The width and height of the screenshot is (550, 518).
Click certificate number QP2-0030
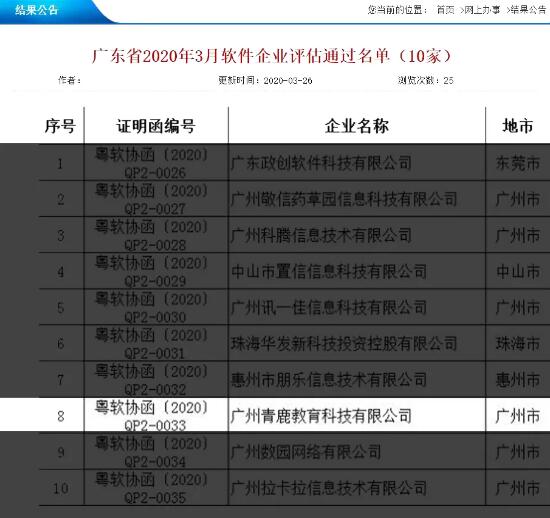click(x=155, y=317)
